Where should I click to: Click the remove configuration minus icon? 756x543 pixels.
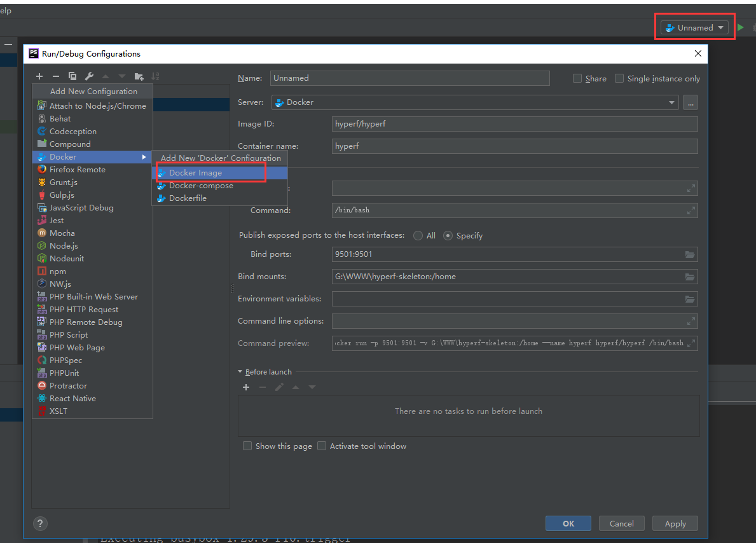pyautogui.click(x=56, y=76)
